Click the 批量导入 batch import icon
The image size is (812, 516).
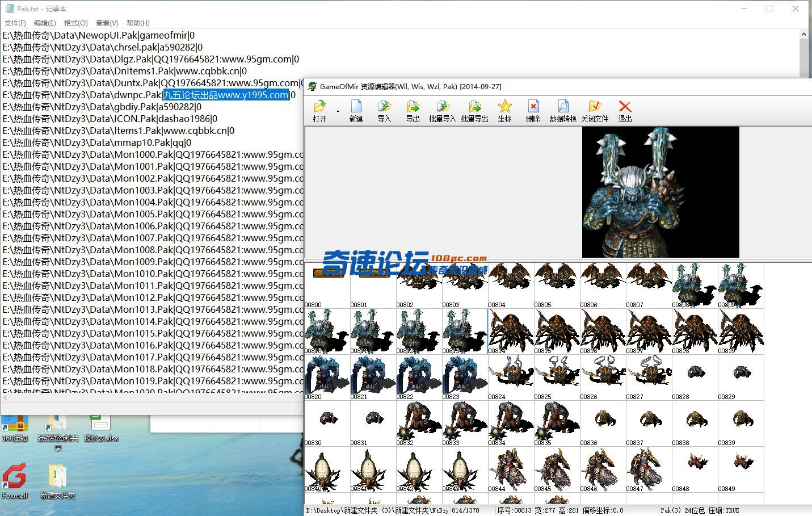[x=443, y=111]
